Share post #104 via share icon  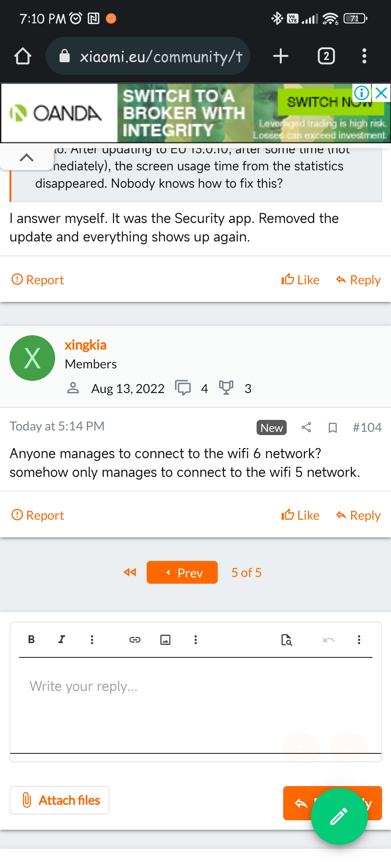(x=306, y=427)
